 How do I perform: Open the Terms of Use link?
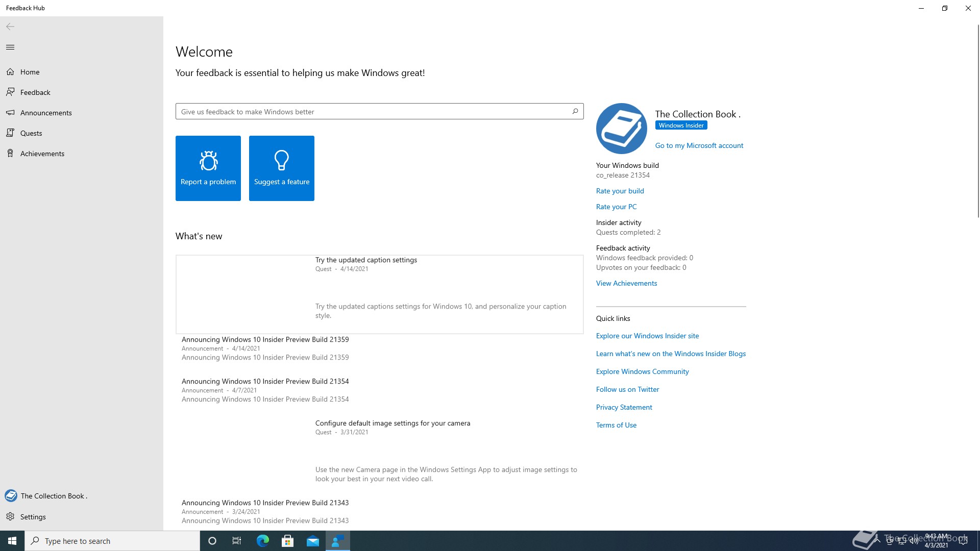coord(617,425)
